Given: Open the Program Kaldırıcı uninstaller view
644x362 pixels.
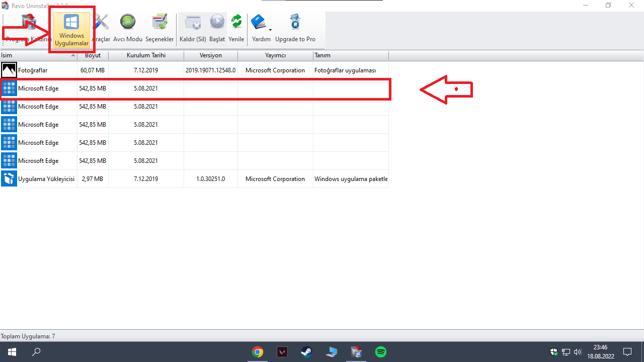Looking at the screenshot, I should point(29,29).
